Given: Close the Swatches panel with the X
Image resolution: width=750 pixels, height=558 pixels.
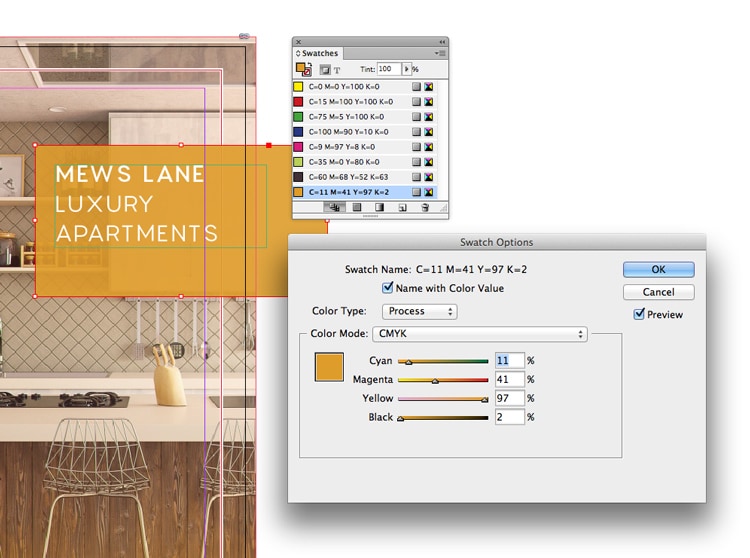Looking at the screenshot, I should [298, 42].
